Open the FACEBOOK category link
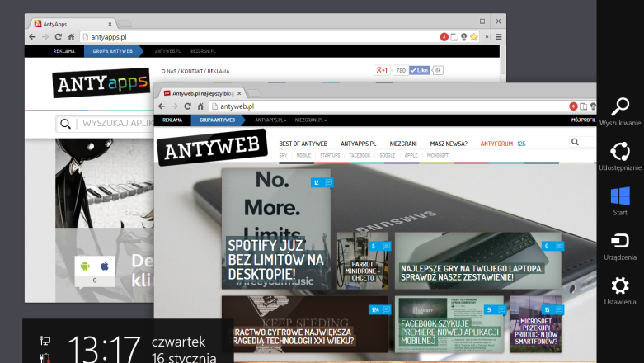 pos(360,155)
